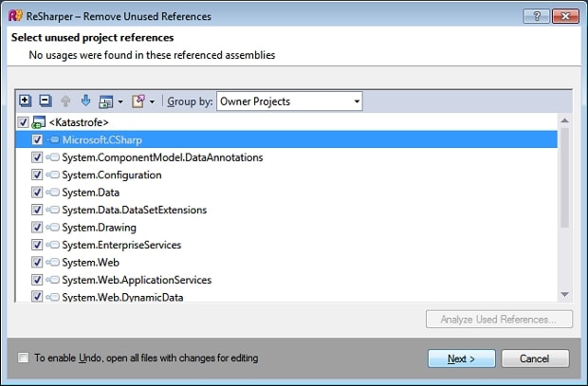Select System.ComponentModel.DataAnnotations row

click(286, 157)
